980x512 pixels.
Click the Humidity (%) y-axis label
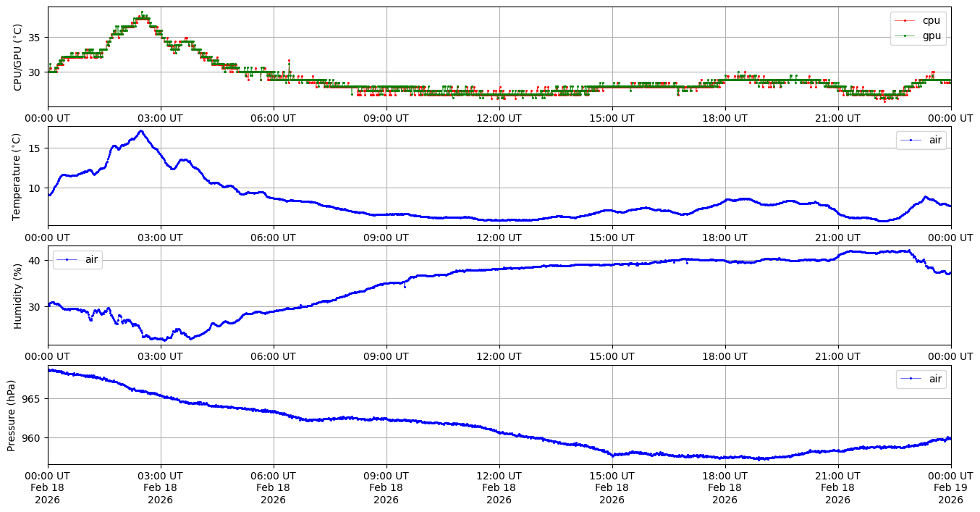coord(18,295)
